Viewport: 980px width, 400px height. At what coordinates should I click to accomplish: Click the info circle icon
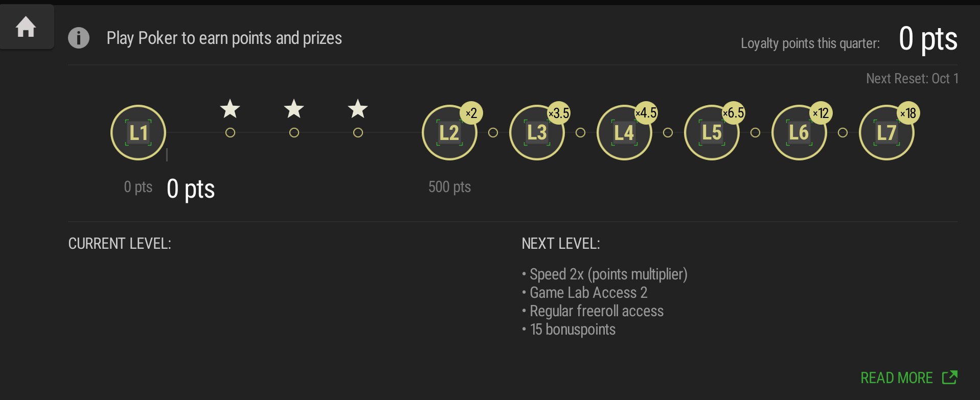[x=79, y=38]
